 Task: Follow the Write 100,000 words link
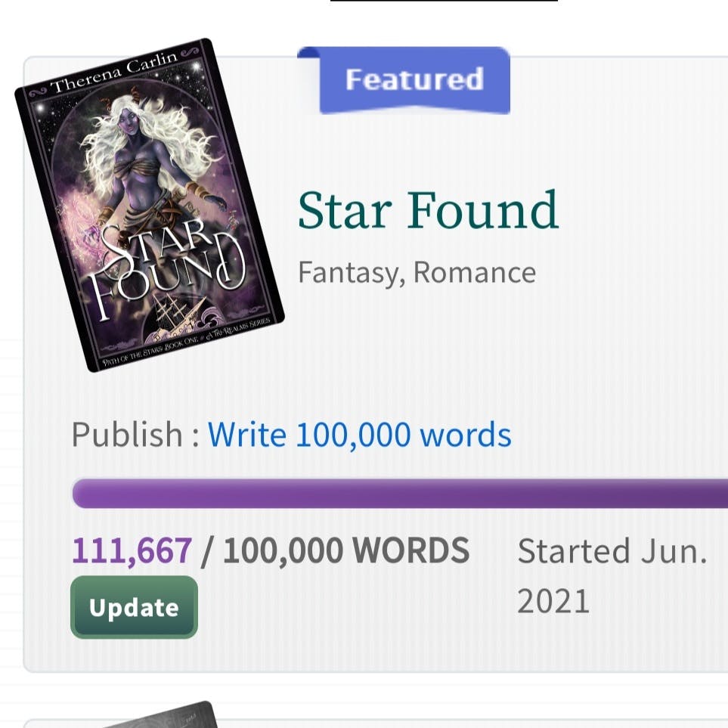click(x=359, y=435)
